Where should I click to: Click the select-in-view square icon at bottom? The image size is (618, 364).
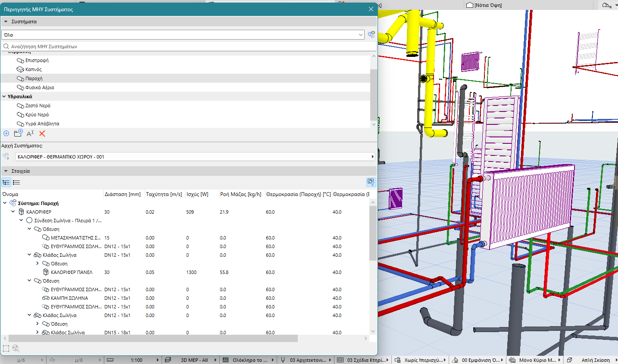click(6, 348)
